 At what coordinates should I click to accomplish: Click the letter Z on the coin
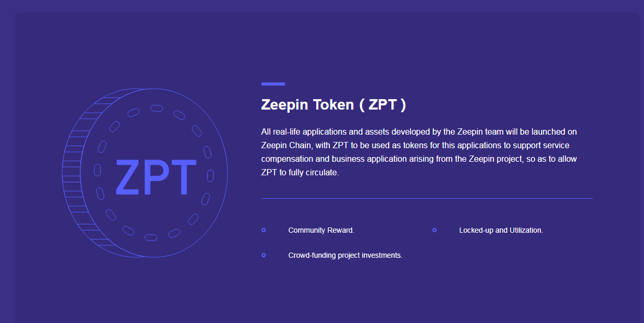(x=126, y=177)
